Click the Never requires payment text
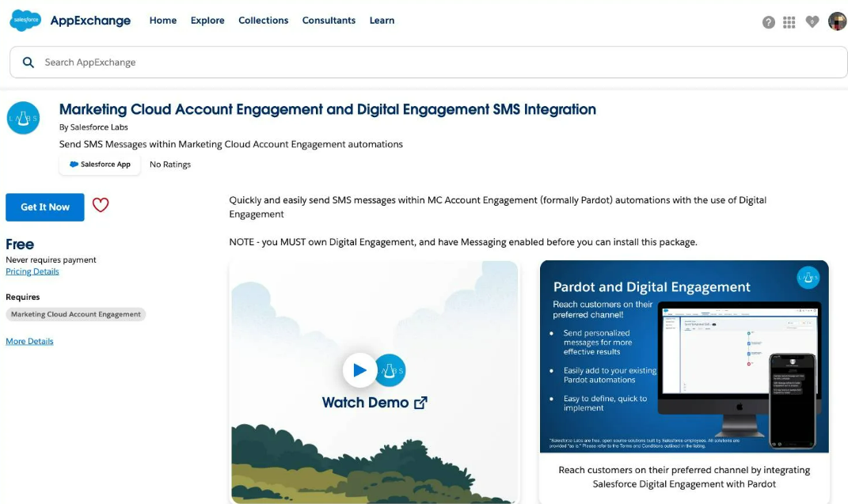The height and width of the screenshot is (504, 848). (x=51, y=260)
